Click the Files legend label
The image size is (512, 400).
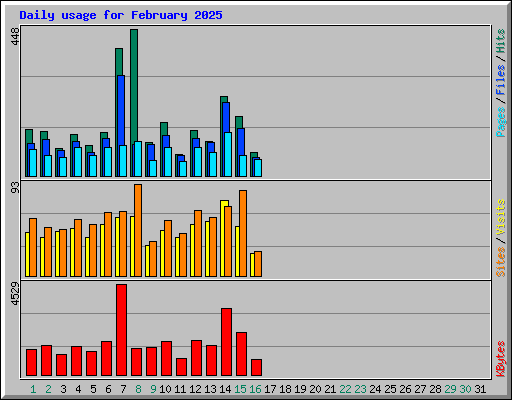coord(500,79)
